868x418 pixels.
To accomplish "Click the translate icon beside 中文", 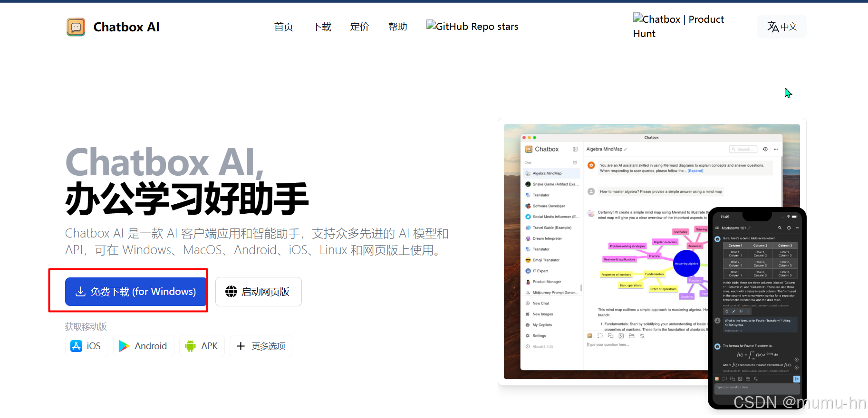I will tap(773, 27).
